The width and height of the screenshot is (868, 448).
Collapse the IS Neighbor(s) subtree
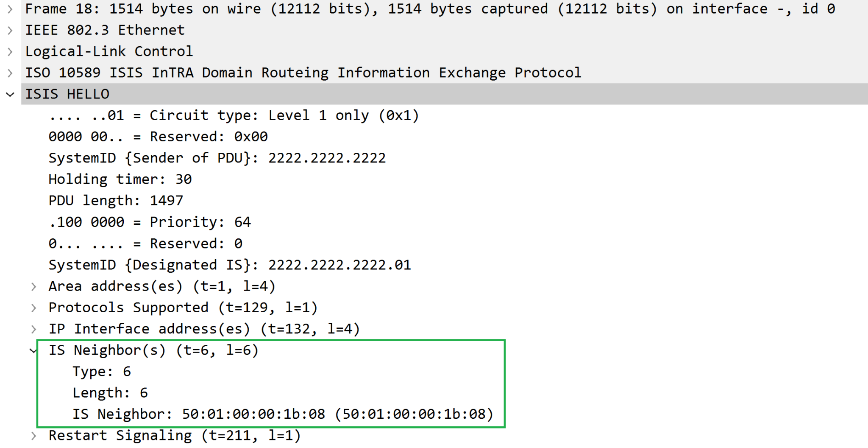[34, 350]
